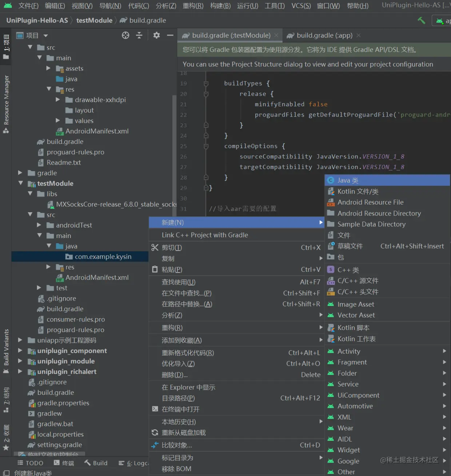Click Reload from Disk menu entry
Image resolution: width=451 pixels, height=476 pixels.
click(x=236, y=433)
